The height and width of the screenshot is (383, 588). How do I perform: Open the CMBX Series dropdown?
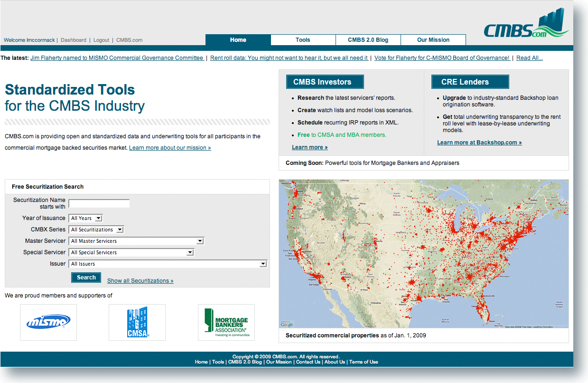(97, 230)
